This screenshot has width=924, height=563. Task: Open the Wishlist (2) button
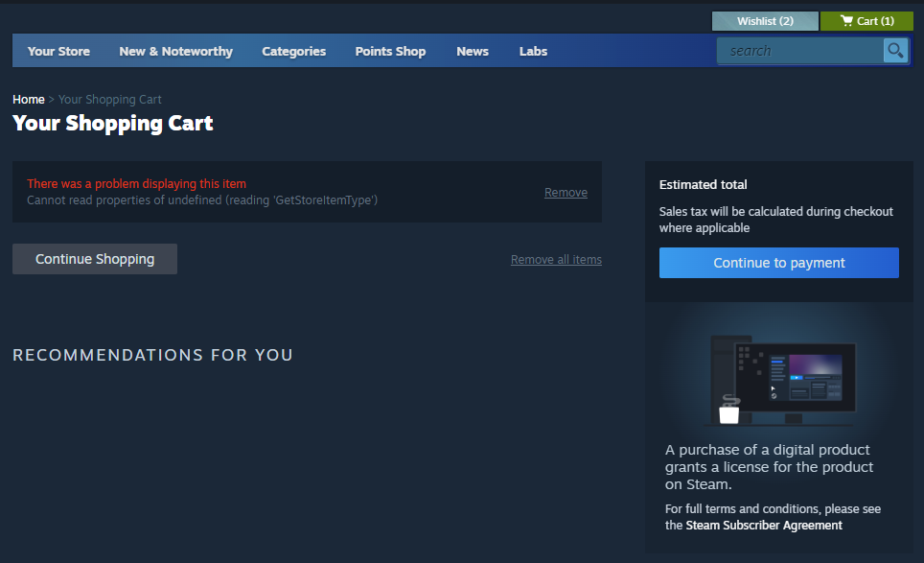pos(765,21)
